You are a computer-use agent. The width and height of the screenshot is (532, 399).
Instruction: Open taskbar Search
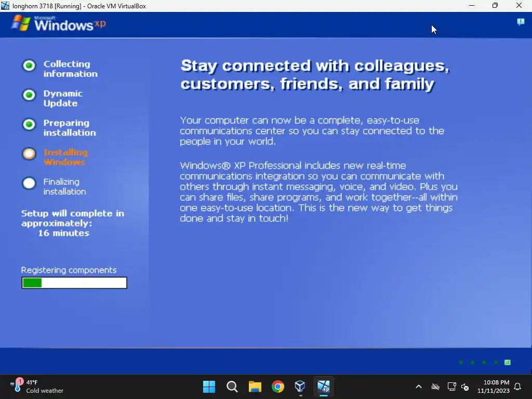232,387
